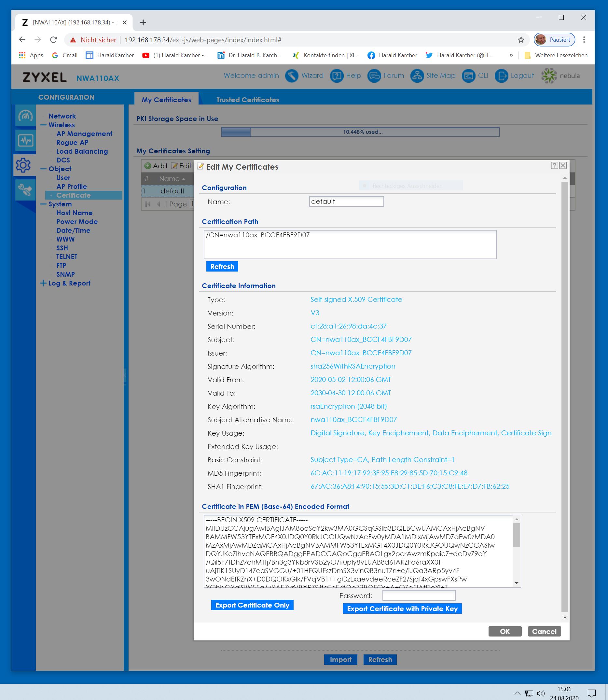This screenshot has height=700, width=608.
Task: Click the Logout icon
Action: click(501, 76)
